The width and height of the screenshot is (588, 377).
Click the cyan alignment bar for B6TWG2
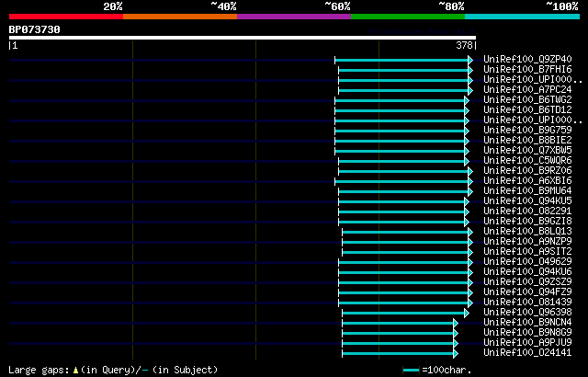400,100
